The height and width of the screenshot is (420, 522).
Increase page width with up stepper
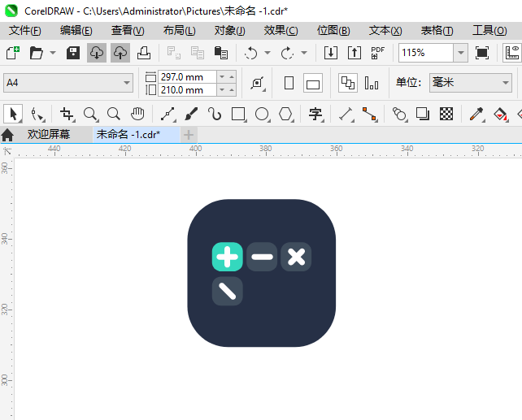(x=232, y=77)
